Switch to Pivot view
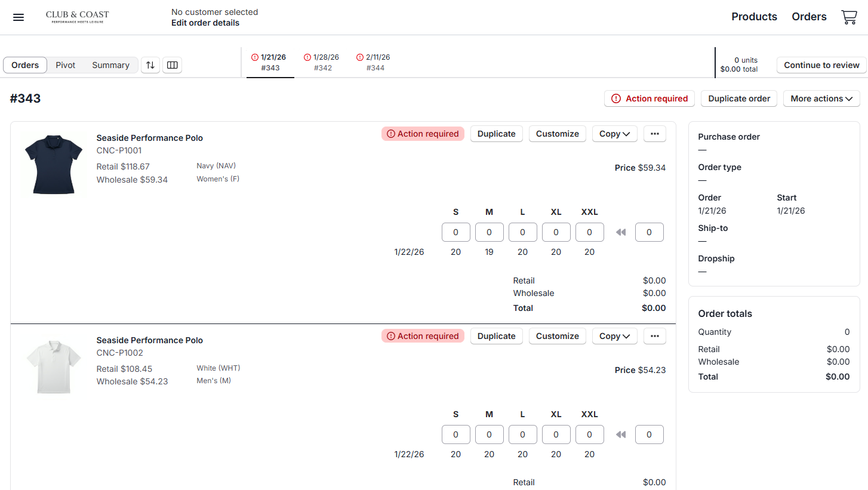Screen dimensions: 868x490 pos(66,65)
